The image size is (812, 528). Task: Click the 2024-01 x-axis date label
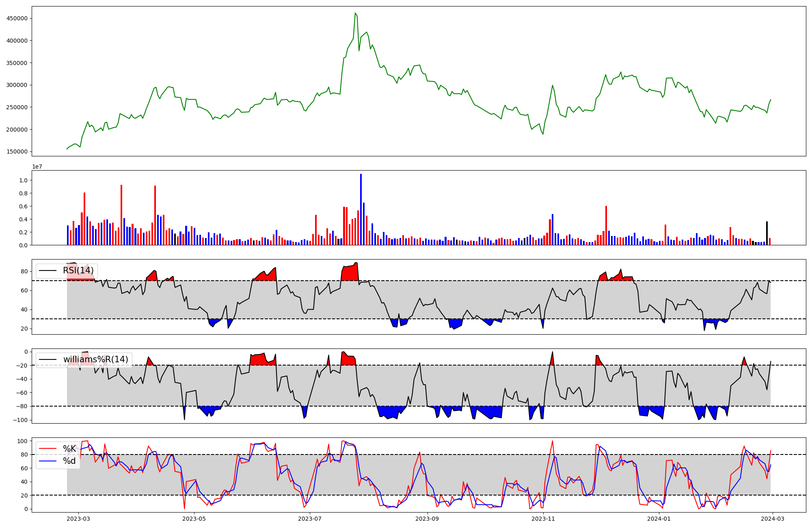(659, 519)
